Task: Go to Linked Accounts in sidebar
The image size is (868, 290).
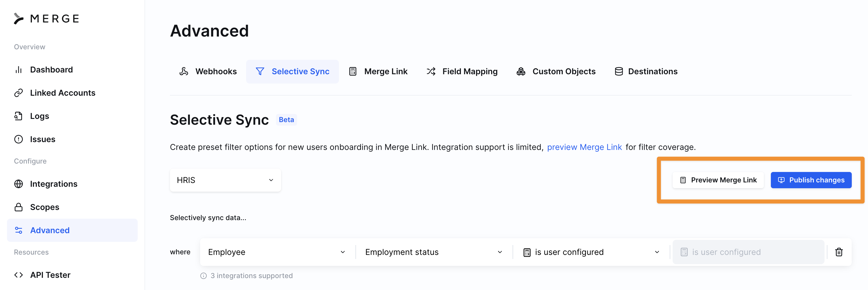Action: [x=62, y=93]
